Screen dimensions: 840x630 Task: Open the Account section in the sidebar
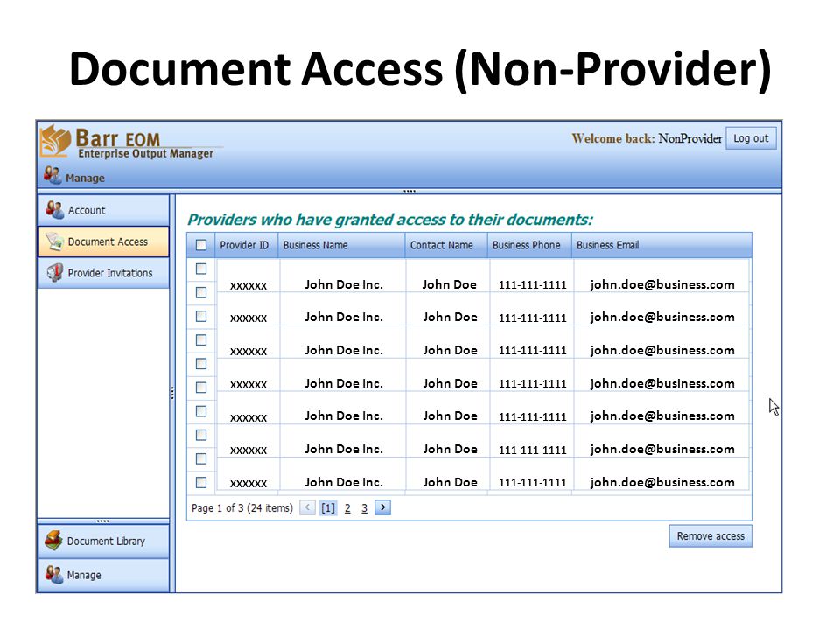click(103, 210)
